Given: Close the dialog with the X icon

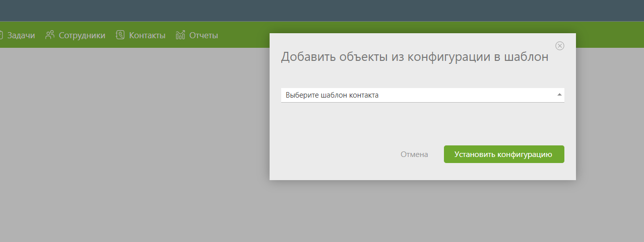Looking at the screenshot, I should (x=559, y=46).
